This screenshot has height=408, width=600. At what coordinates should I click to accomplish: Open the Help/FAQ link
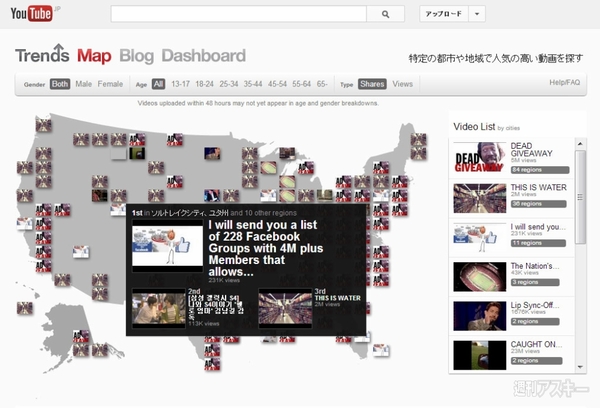pyautogui.click(x=565, y=82)
